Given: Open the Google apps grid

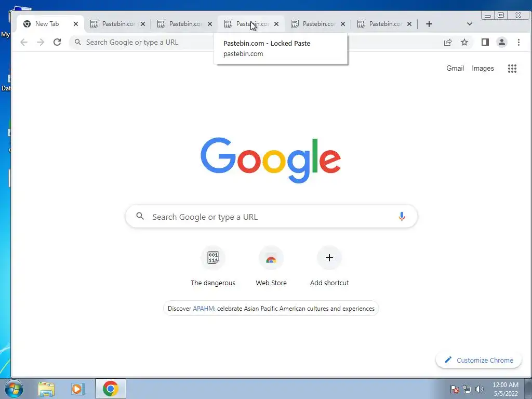Looking at the screenshot, I should click(512, 69).
